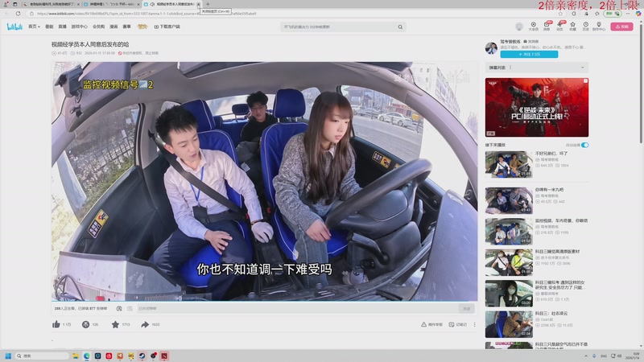Close the active bilibili video tab
644x362 pixels.
(x=199, y=4)
